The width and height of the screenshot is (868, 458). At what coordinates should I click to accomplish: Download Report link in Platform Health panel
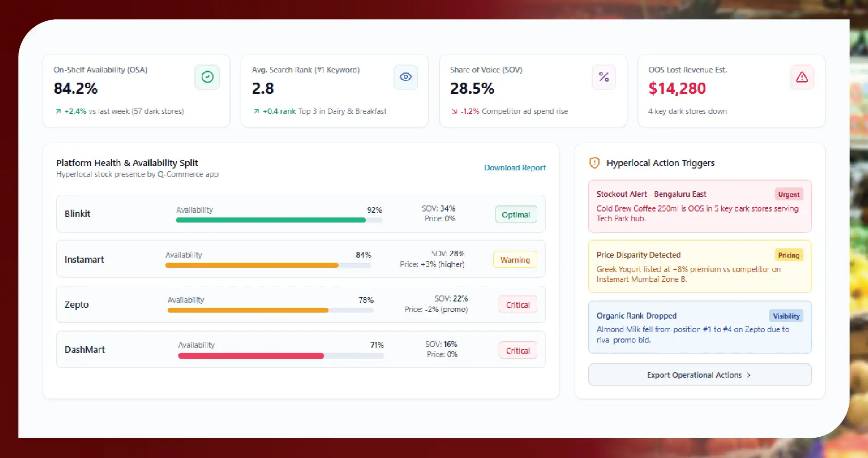click(515, 168)
